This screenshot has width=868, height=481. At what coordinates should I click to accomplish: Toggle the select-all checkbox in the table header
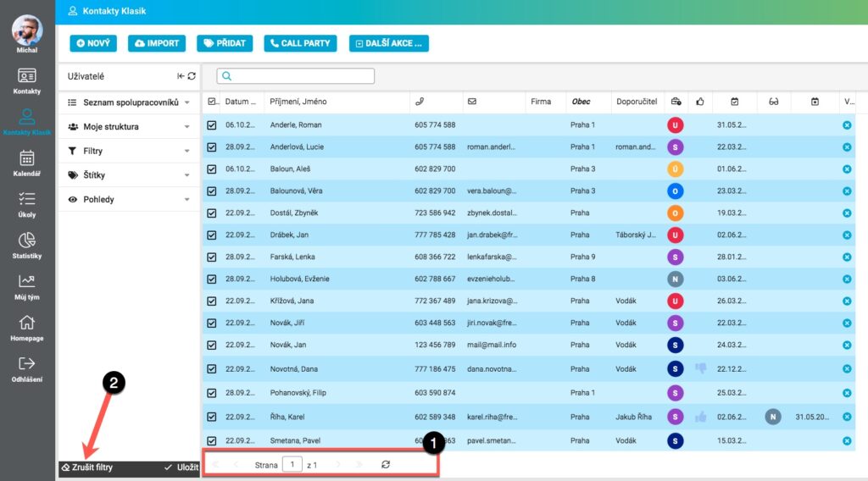tap(212, 101)
